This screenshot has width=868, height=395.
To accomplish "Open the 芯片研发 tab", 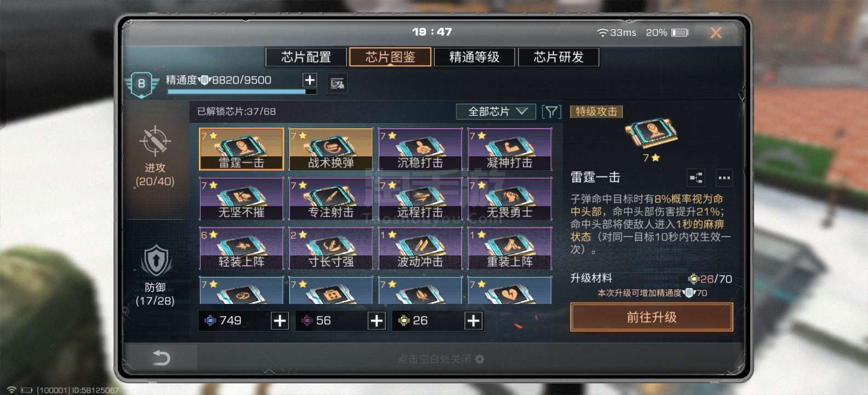I will [x=559, y=57].
